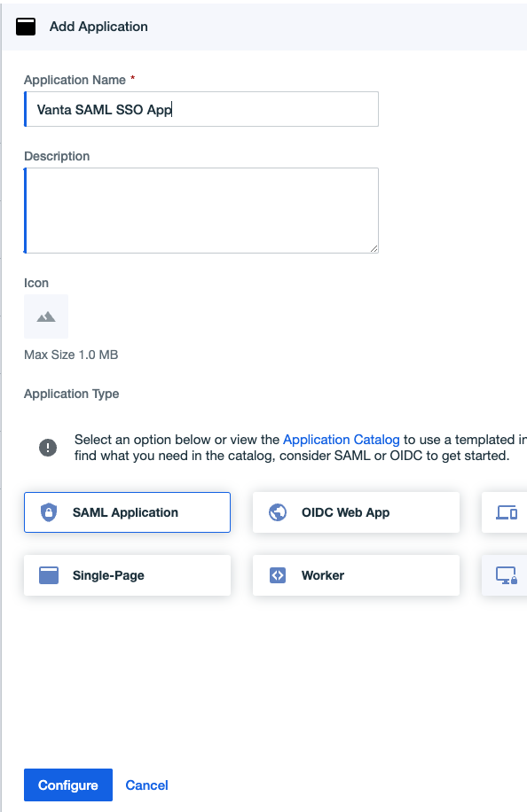
Task: Choose the Worker application type
Action: [356, 575]
